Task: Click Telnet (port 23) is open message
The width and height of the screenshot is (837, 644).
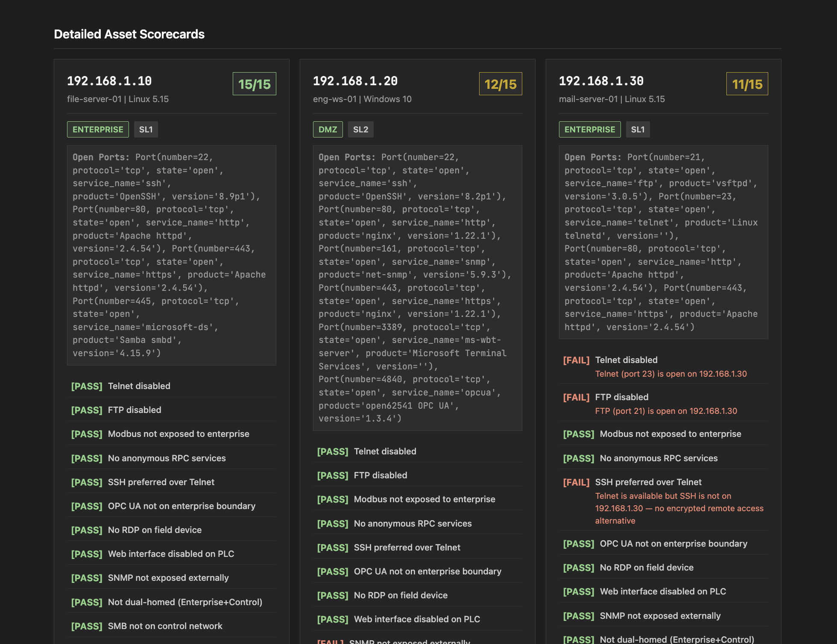Action: tap(671, 374)
